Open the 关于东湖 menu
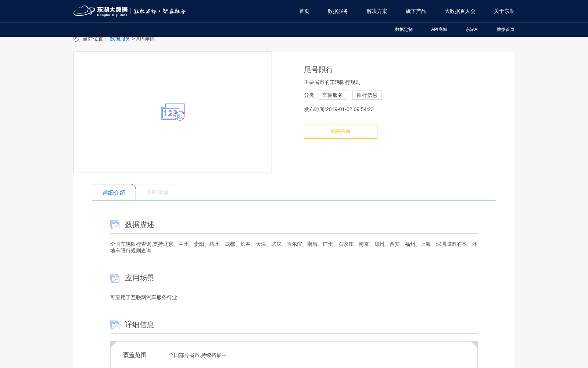588x368 pixels. (504, 11)
